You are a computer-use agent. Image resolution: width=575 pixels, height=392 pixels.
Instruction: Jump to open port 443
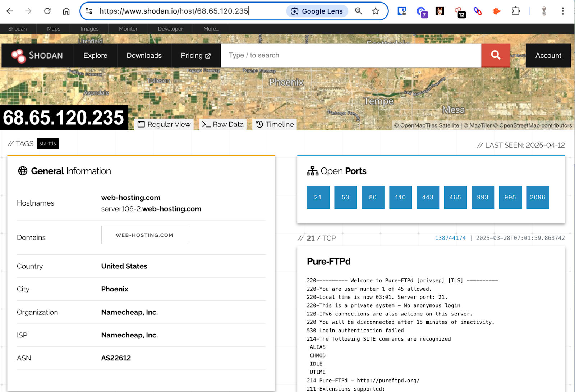click(x=428, y=197)
